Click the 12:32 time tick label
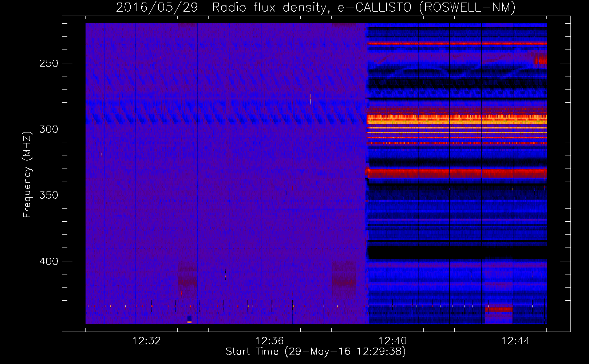The image size is (589, 364). (x=147, y=341)
